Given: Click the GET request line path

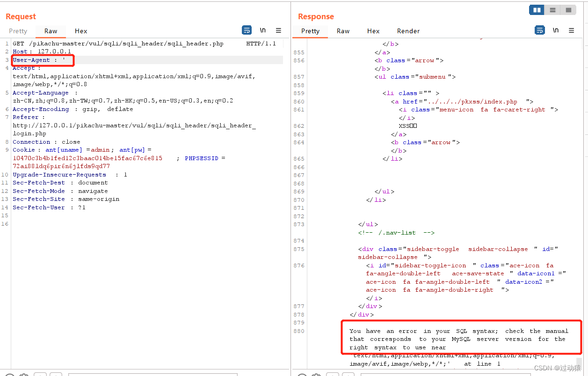Looking at the screenshot, I should (x=126, y=44).
